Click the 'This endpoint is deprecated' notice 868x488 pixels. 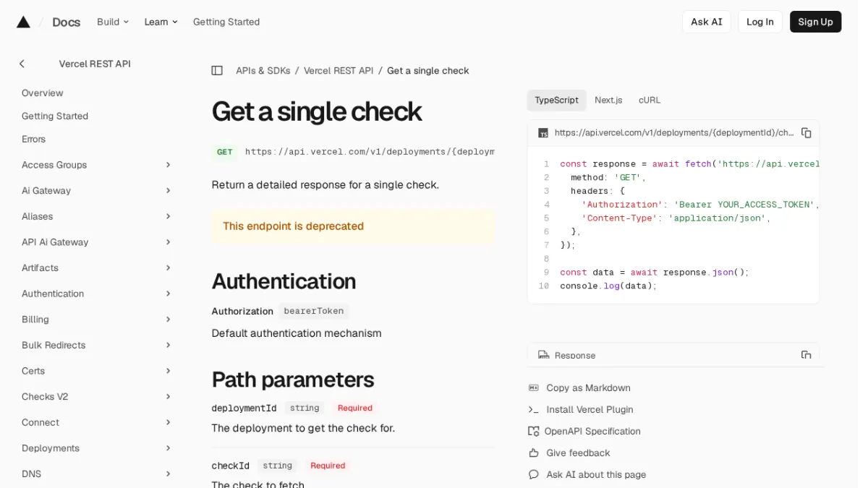click(x=353, y=226)
